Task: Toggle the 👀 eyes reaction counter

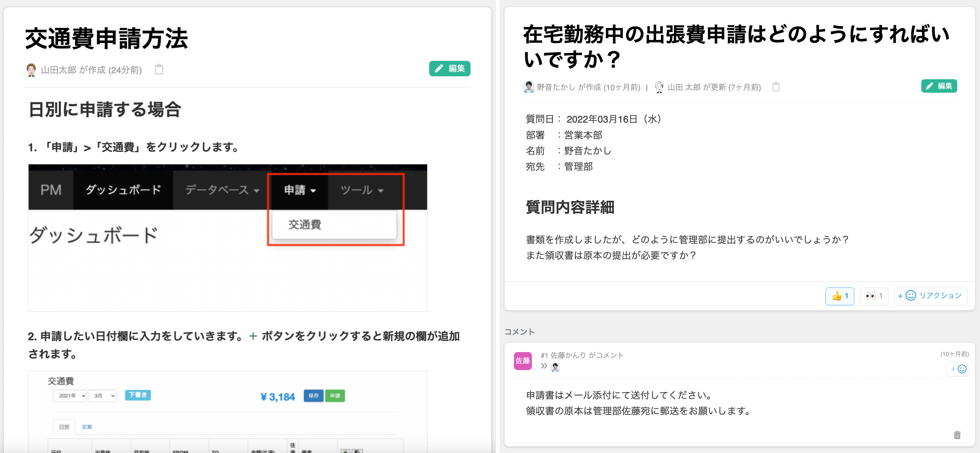Action: 873,296
